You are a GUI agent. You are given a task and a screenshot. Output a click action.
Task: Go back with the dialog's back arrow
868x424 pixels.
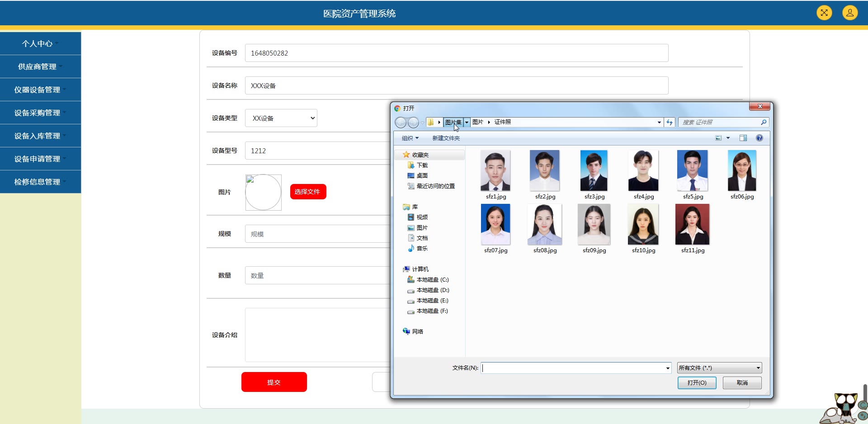(x=401, y=122)
